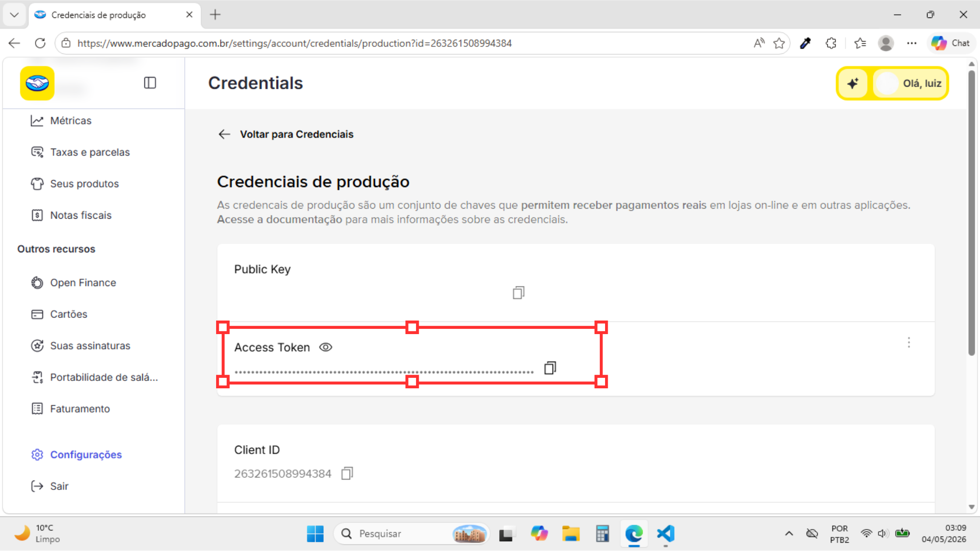Select Portabilidade de salário in the sidebar
This screenshot has height=551, width=980.
94,377
